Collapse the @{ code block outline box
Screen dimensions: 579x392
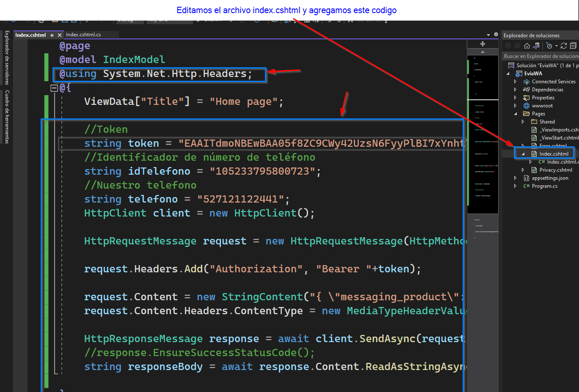54,88
